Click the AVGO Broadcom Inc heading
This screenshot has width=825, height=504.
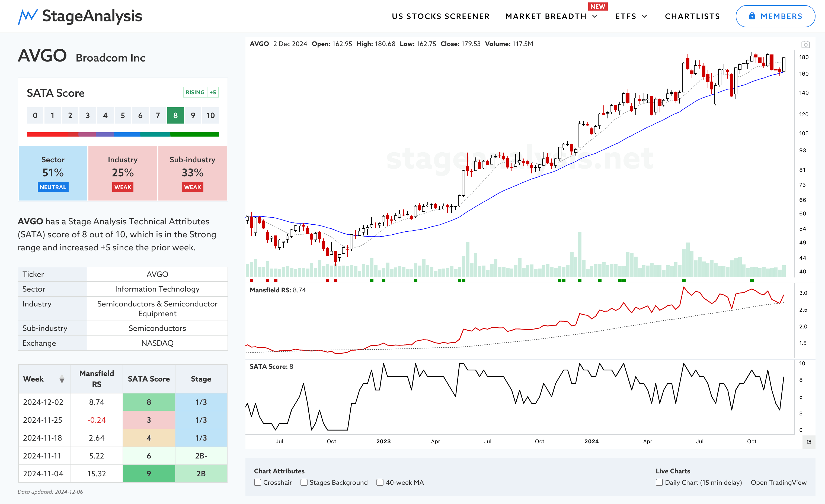click(x=81, y=56)
